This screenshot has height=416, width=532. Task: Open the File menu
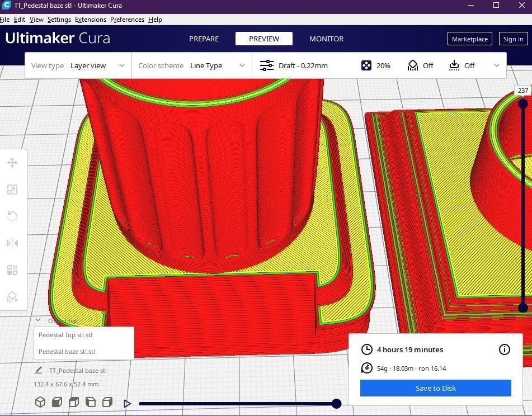point(4,20)
